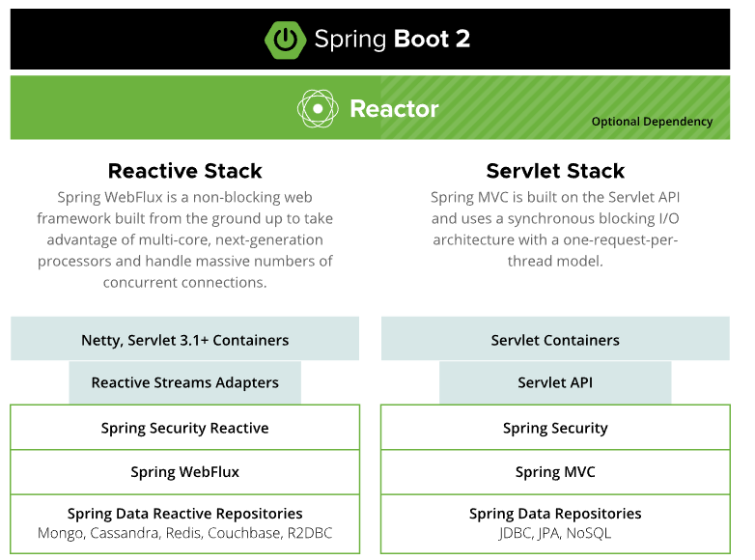
Task: Select the 'Spring Security Reactive' box
Action: click(x=185, y=428)
